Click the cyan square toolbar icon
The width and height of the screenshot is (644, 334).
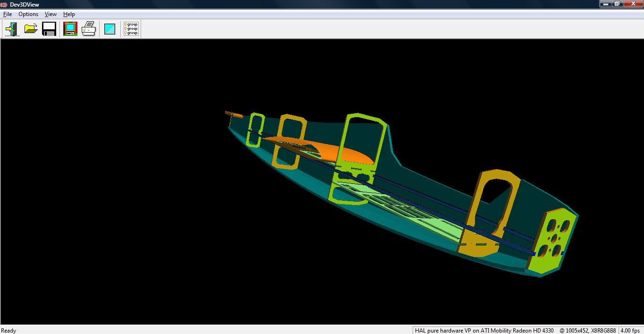click(110, 29)
